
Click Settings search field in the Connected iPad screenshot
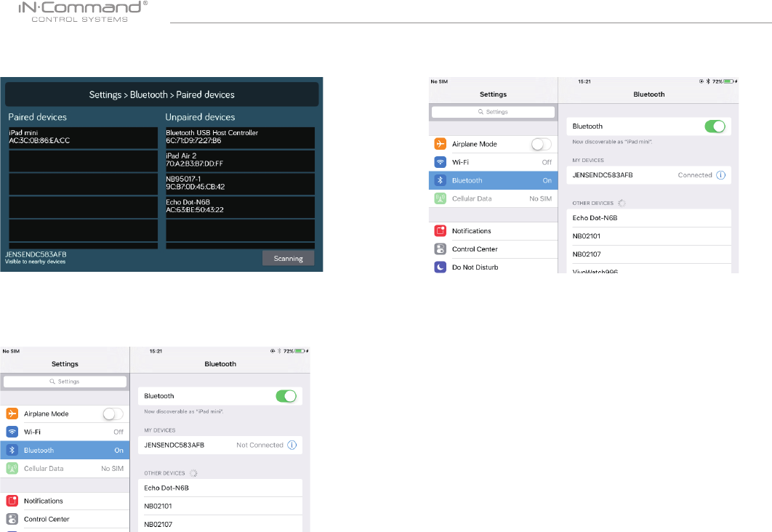click(x=493, y=112)
